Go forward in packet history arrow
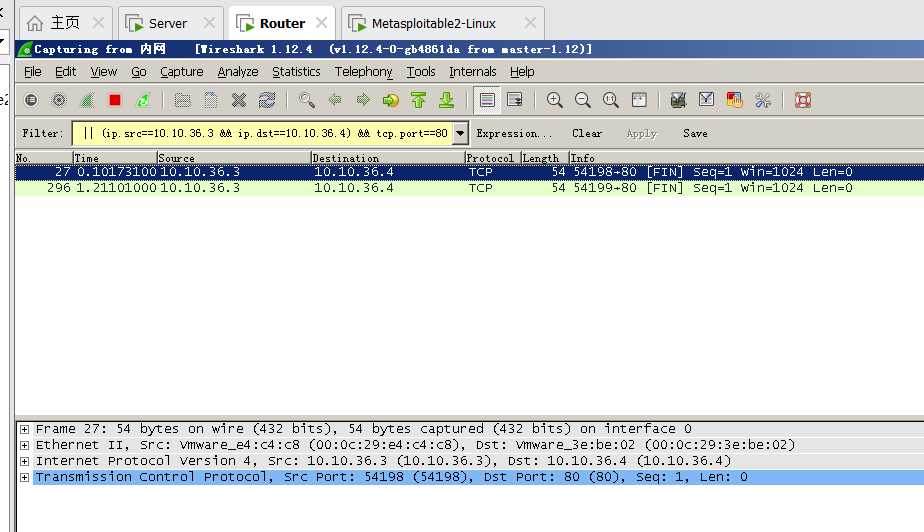This screenshot has width=924, height=532. point(363,100)
